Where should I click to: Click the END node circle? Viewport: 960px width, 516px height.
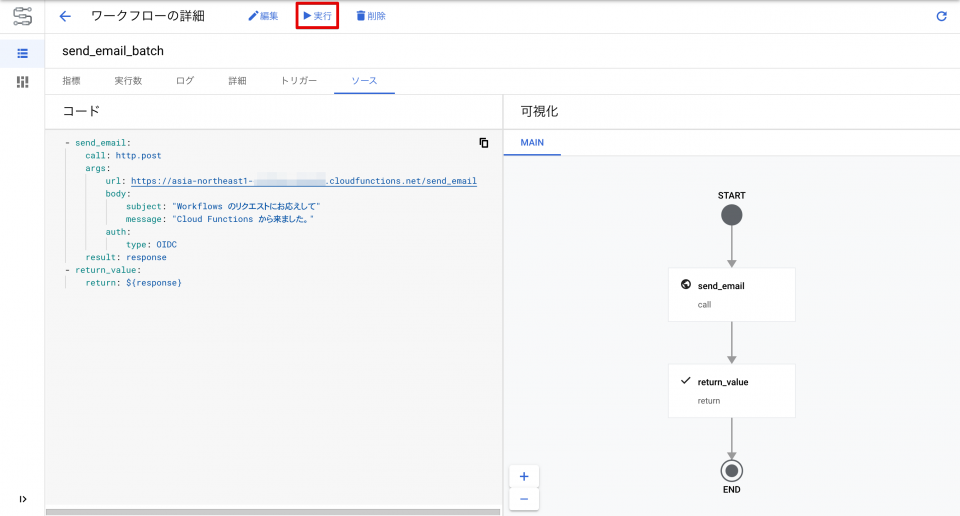[x=732, y=471]
